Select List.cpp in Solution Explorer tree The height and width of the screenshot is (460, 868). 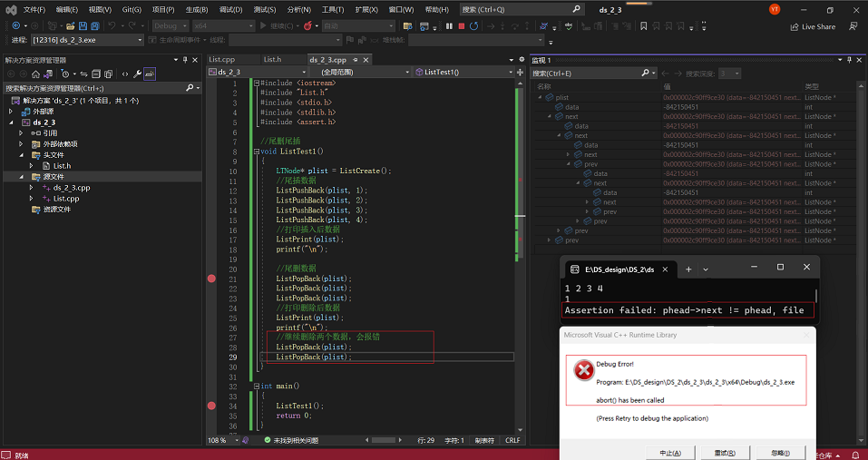coord(66,199)
